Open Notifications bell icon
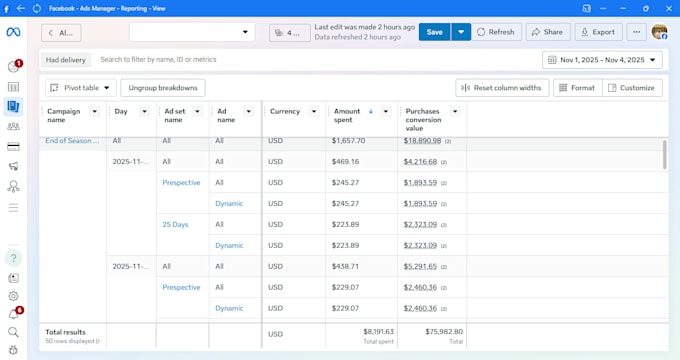 tap(14, 314)
